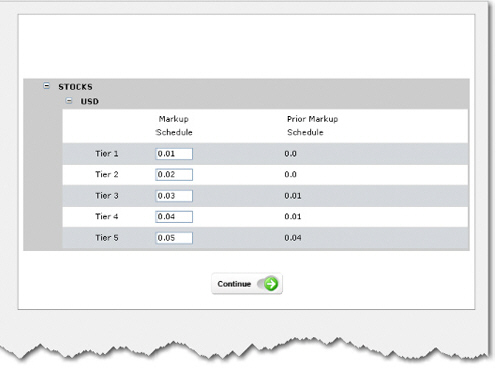
Task: Click the green arrow on Continue
Action: (271, 284)
